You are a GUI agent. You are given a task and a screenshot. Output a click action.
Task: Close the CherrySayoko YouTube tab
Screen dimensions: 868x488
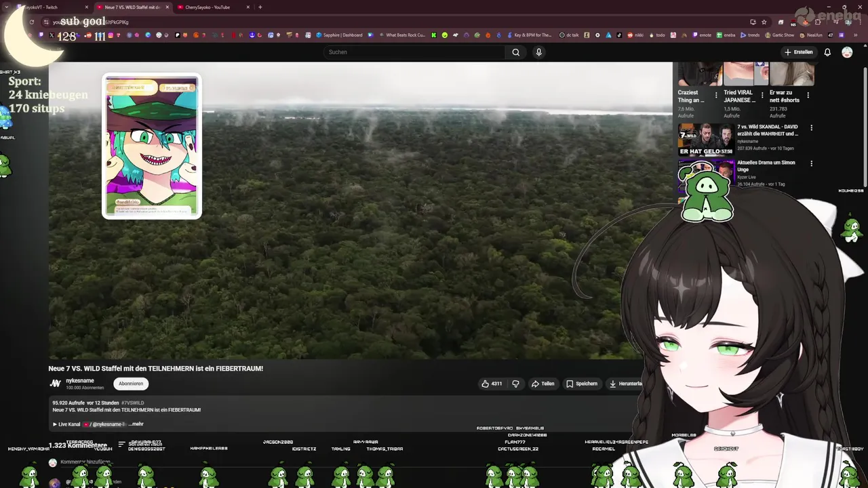(248, 7)
